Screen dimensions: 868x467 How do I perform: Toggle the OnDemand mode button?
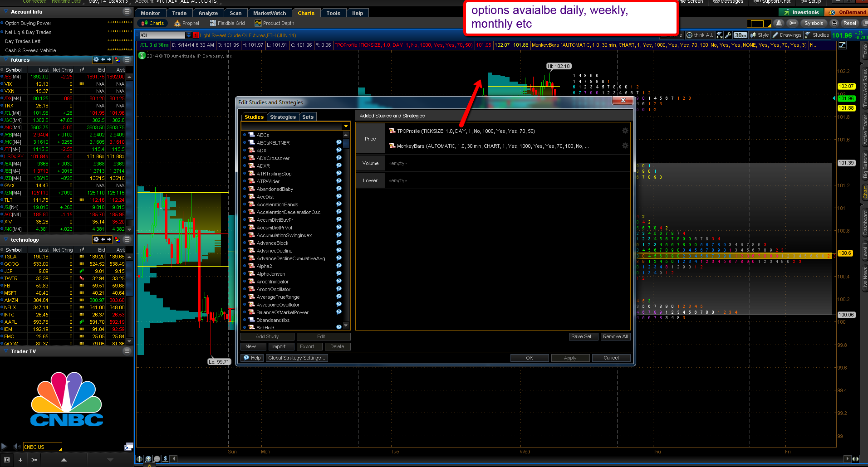[x=847, y=12]
